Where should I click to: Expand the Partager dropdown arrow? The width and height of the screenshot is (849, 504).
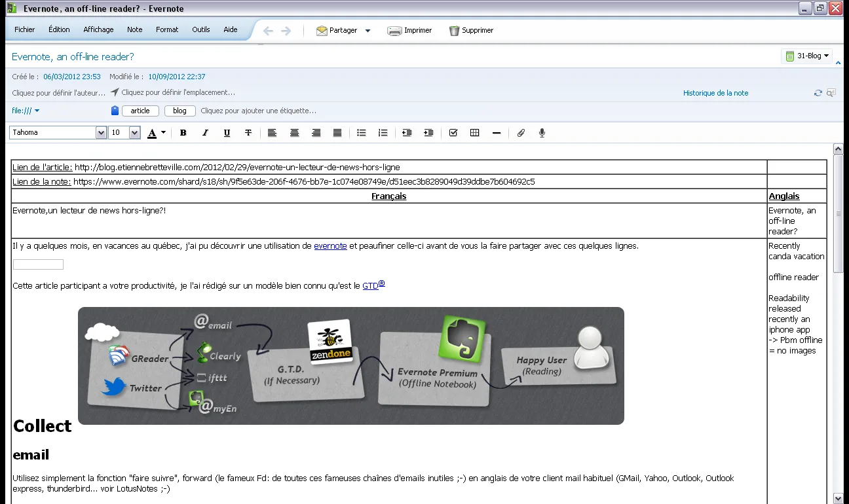368,31
